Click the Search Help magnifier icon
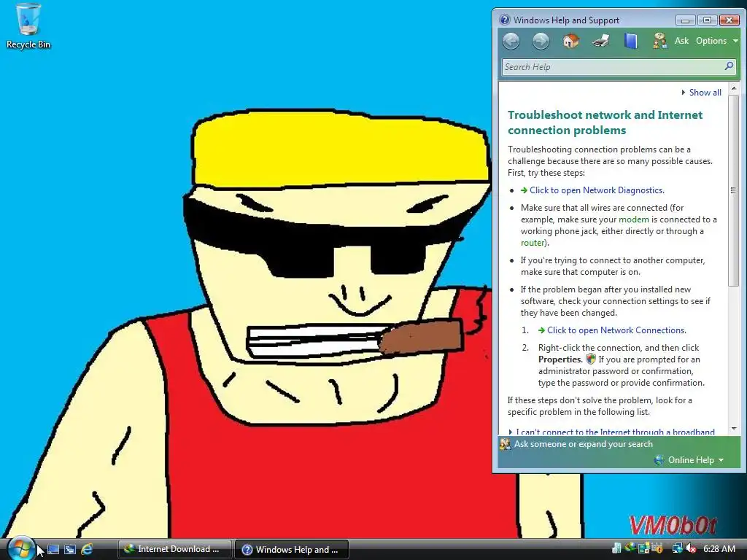Image resolution: width=747 pixels, height=560 pixels. pos(729,66)
